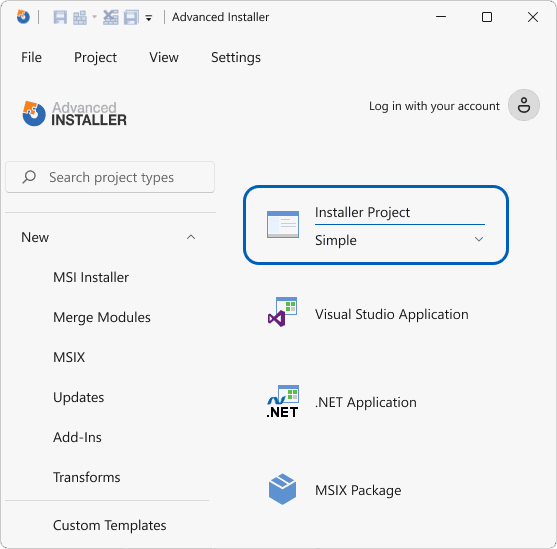Open the Project menu

95,57
